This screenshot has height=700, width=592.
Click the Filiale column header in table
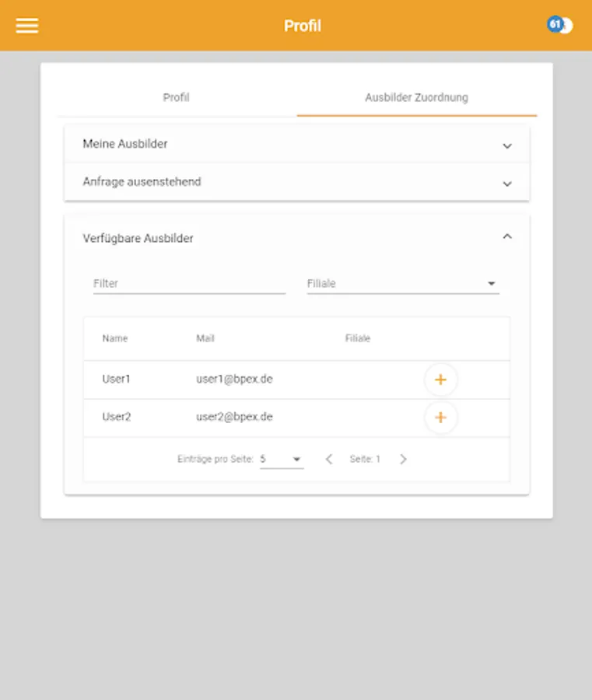pos(358,338)
